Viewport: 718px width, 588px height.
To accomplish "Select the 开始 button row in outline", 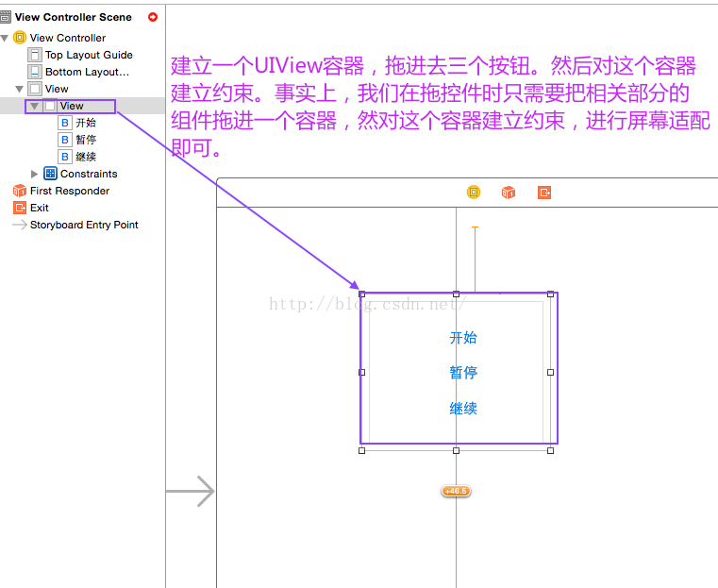I will coord(86,123).
